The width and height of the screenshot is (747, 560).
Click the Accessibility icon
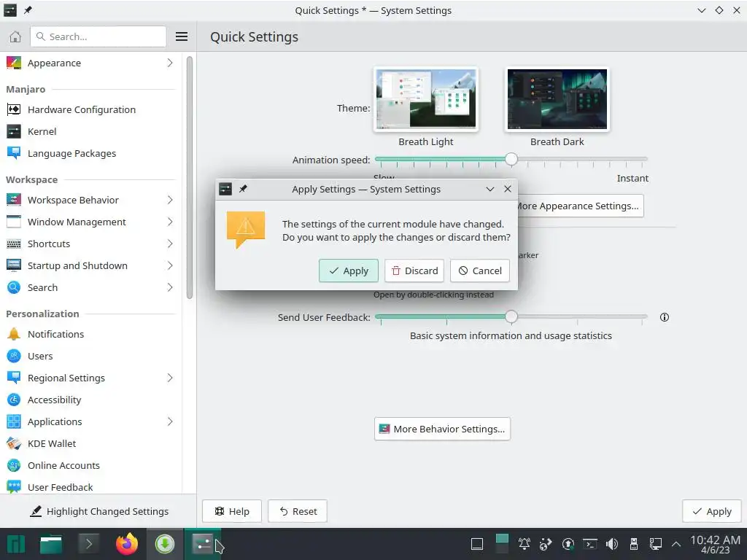coord(14,400)
